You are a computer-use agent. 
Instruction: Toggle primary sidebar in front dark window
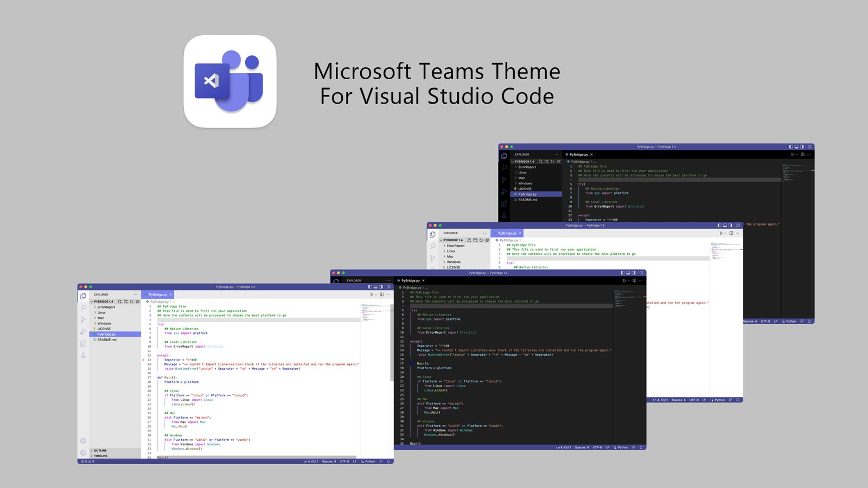click(x=623, y=273)
